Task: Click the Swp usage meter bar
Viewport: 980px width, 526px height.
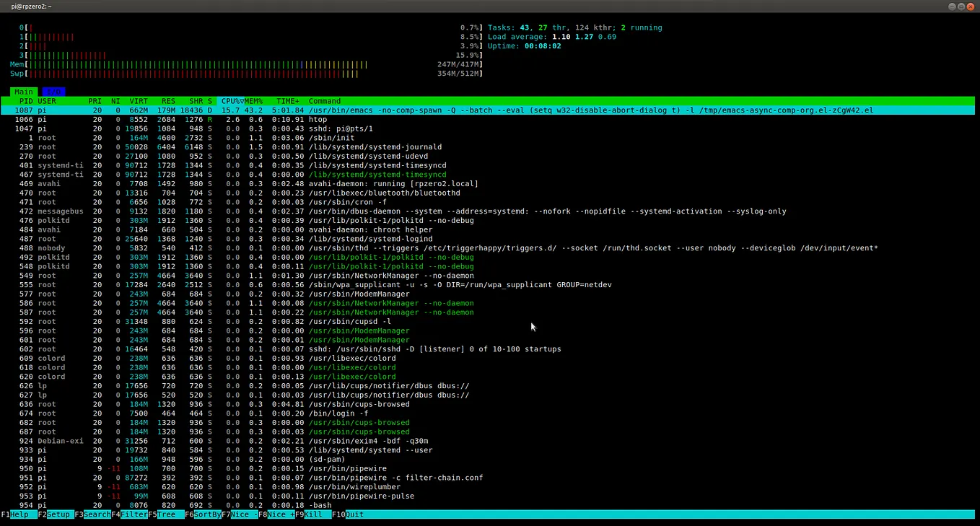Action: point(245,74)
